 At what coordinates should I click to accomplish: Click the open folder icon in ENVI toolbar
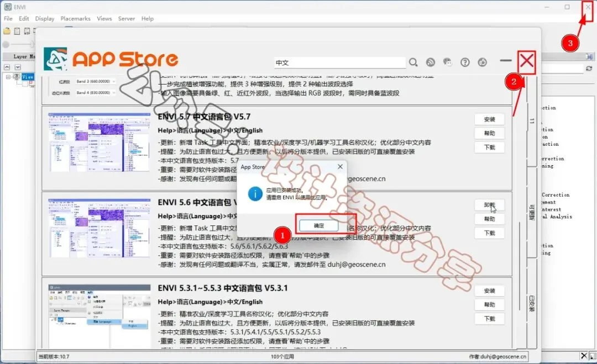(7, 31)
